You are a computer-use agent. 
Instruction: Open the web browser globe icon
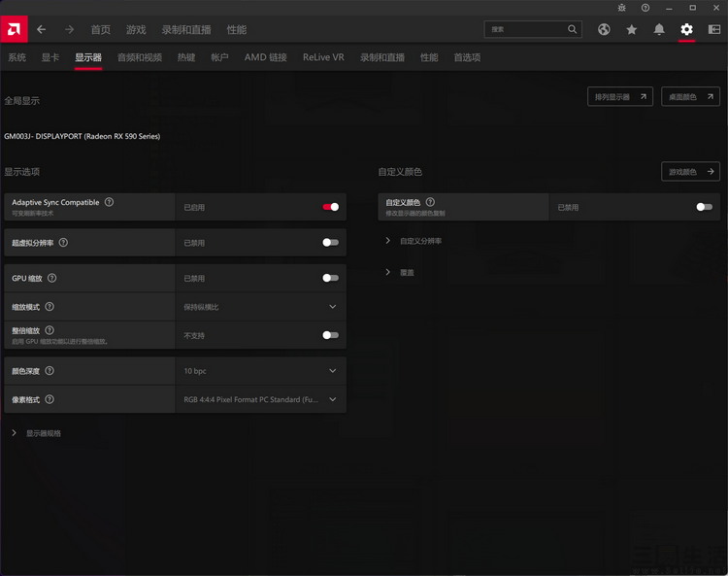click(604, 30)
